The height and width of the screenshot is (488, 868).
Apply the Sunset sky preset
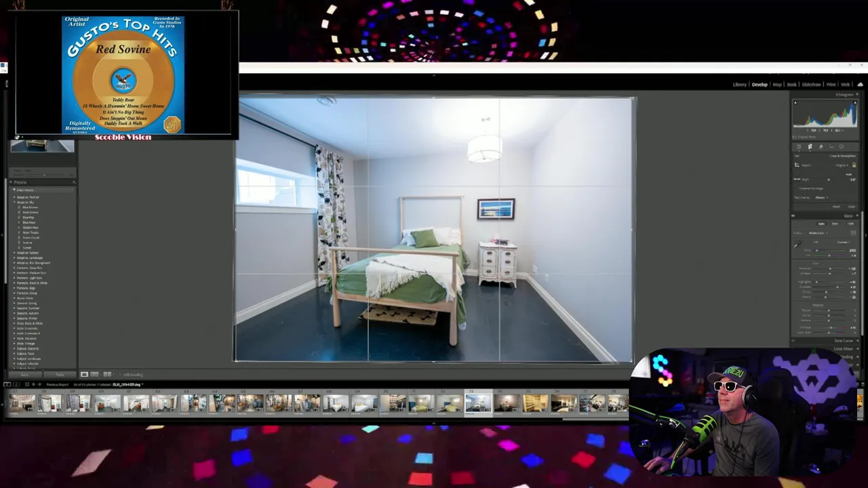pos(27,247)
